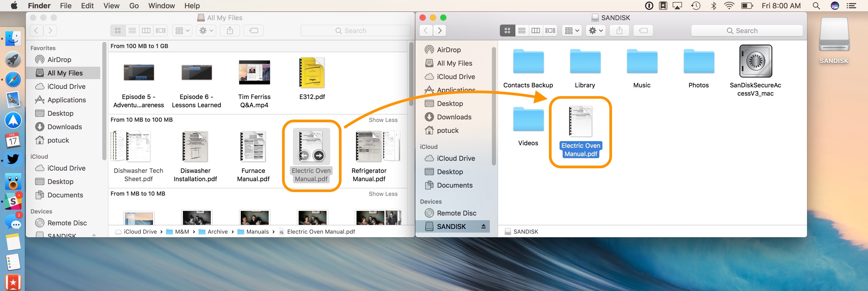Viewport: 868px width, 291px height.
Task: Select AirDrop in the SANDISK sidebar
Action: [x=449, y=49]
